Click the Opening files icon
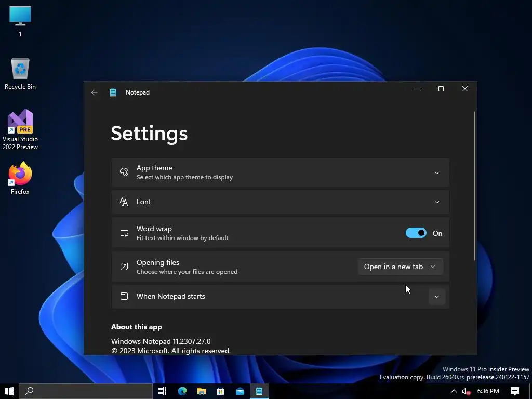The height and width of the screenshot is (399, 532). pyautogui.click(x=124, y=267)
